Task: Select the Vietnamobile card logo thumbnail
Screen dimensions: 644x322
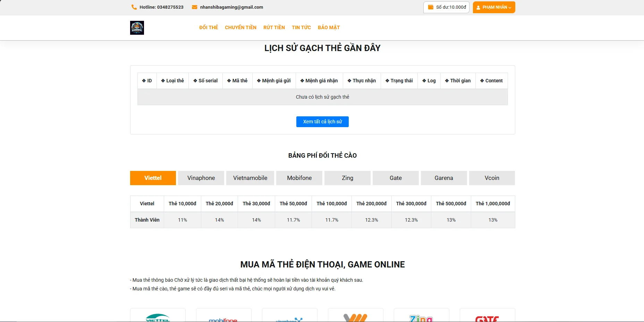Action: [356, 315]
